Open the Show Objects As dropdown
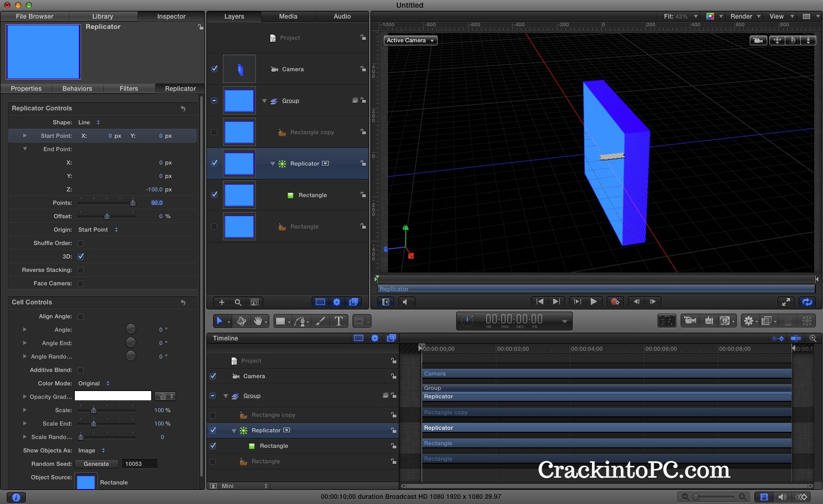823x504 pixels. coord(91,450)
